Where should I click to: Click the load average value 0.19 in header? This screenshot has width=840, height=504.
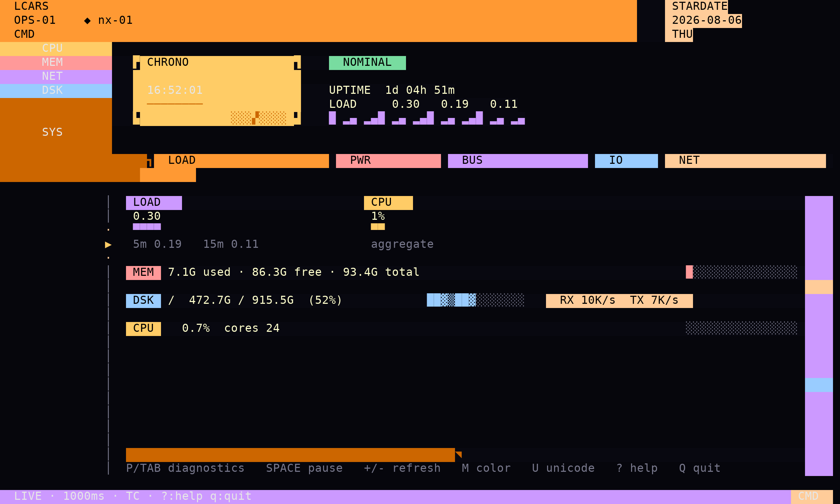(x=455, y=104)
